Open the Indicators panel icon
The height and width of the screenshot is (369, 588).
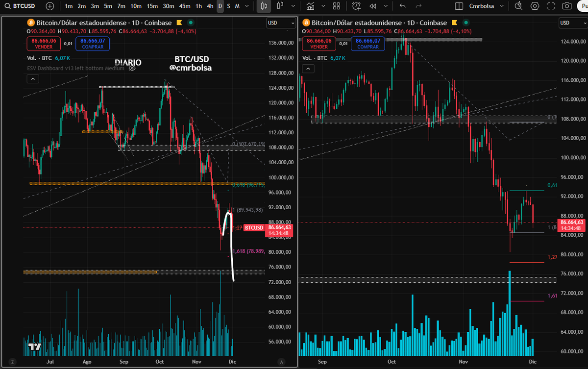(310, 6)
